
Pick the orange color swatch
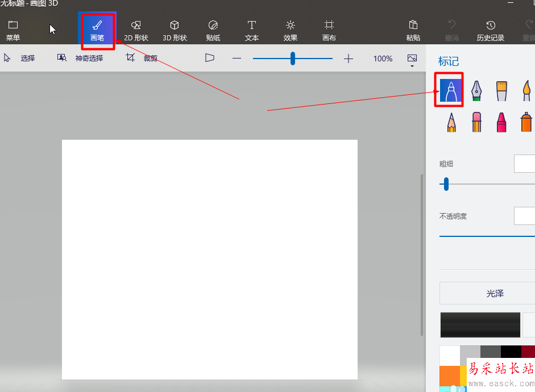tap(450, 376)
